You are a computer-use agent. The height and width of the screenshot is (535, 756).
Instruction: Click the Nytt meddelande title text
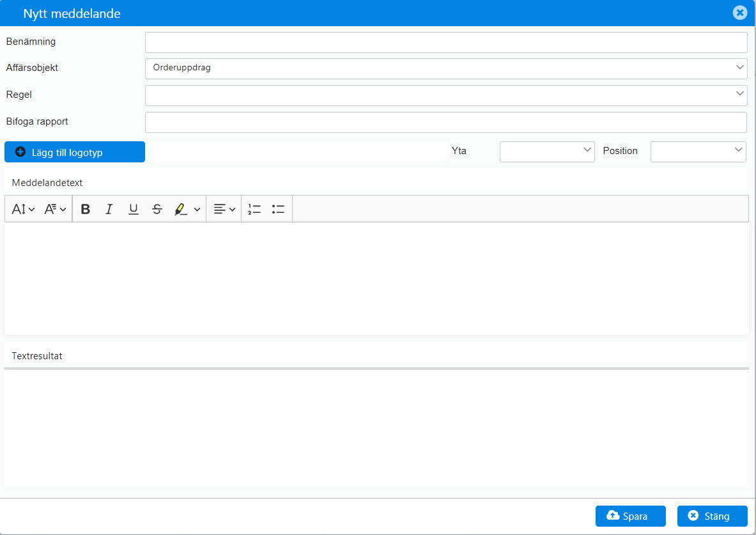pos(72,13)
